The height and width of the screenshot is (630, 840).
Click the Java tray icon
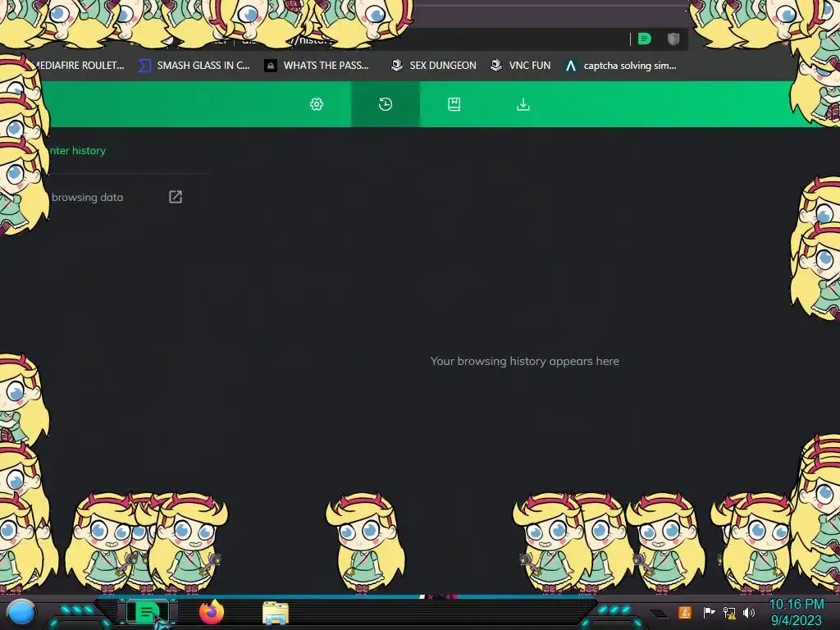685,612
